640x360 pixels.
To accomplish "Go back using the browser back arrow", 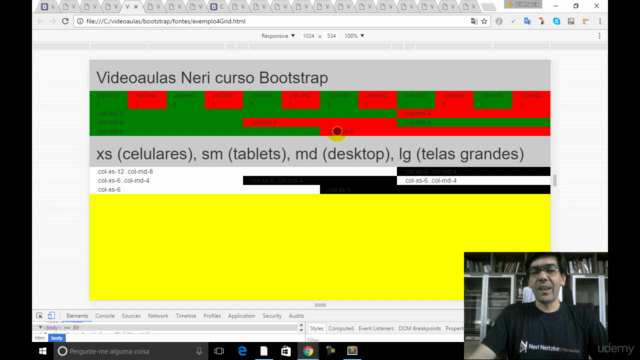I will tap(40, 21).
